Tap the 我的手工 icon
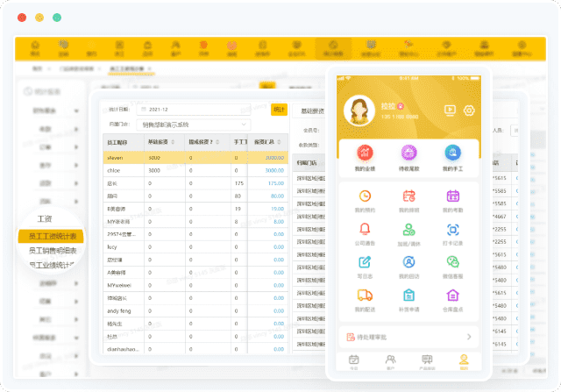The image size is (561, 392). click(452, 153)
